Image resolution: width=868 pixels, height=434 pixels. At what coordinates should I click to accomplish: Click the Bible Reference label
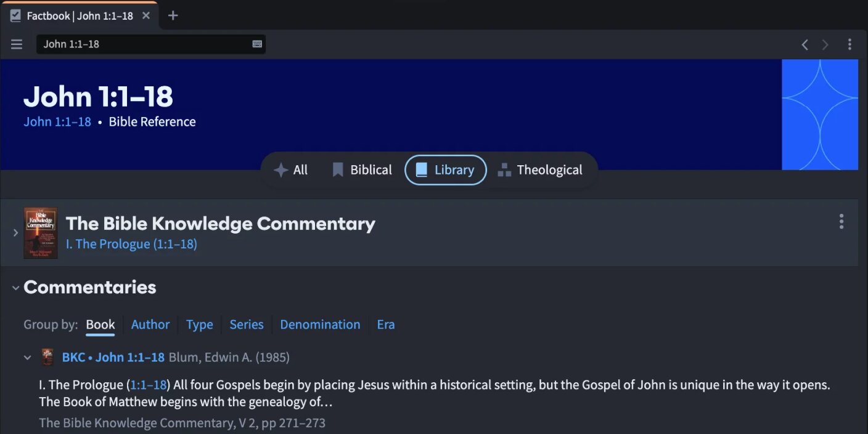pos(152,122)
